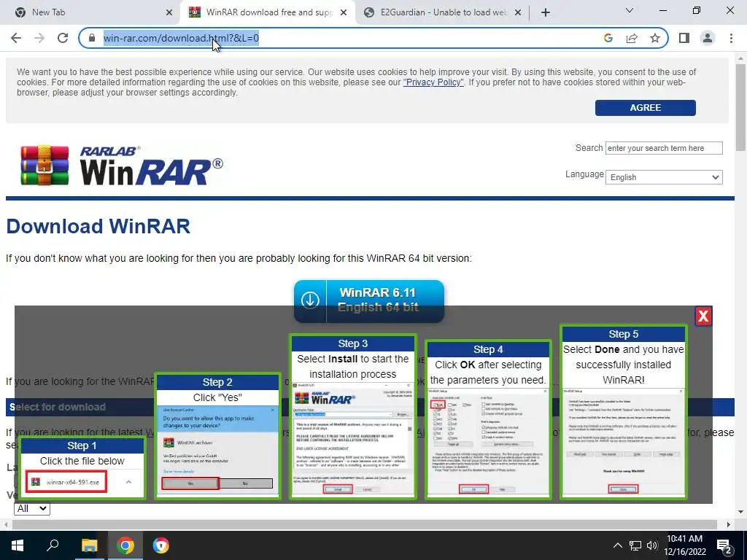Click the Step 5 Select Done image

pos(624,412)
